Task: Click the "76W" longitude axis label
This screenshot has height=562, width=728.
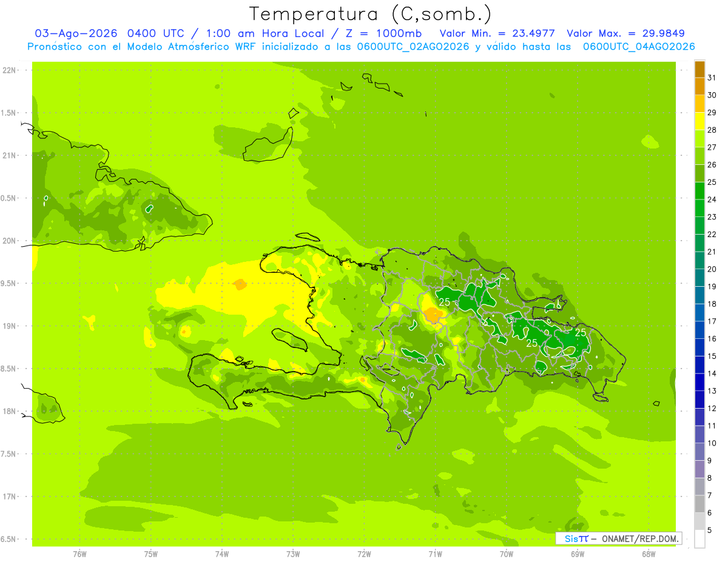Action: (79, 554)
